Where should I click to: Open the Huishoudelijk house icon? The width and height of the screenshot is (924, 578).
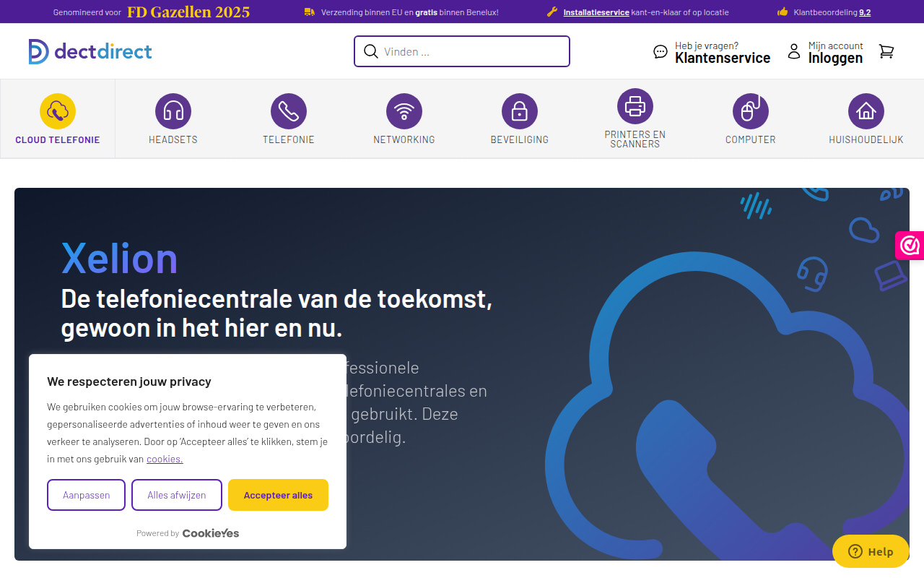click(866, 111)
